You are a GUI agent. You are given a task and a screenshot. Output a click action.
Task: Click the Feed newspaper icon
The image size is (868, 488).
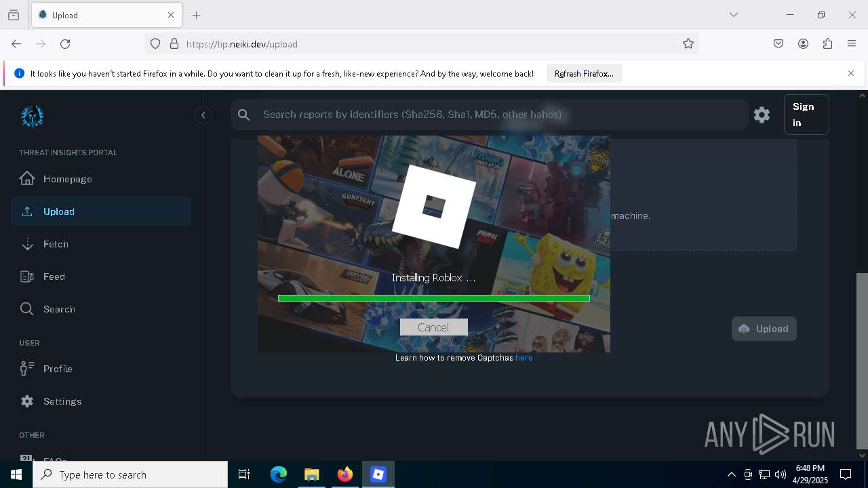coord(27,277)
